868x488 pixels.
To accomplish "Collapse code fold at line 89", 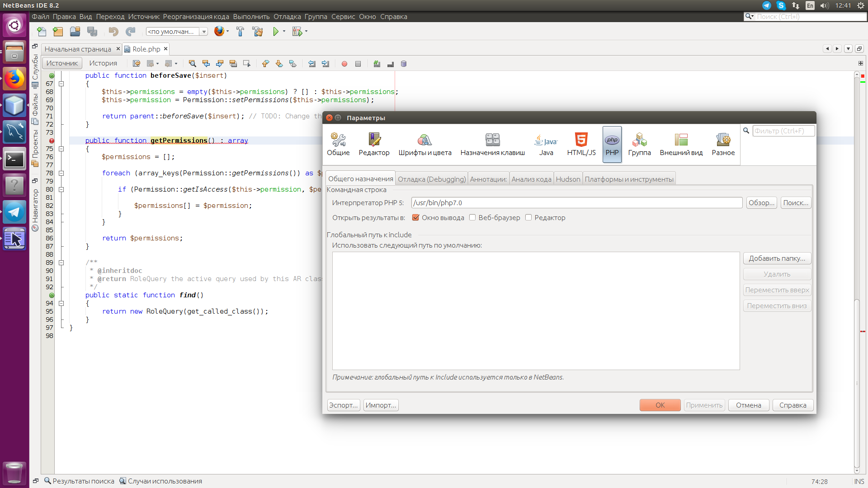I will pyautogui.click(x=61, y=263).
